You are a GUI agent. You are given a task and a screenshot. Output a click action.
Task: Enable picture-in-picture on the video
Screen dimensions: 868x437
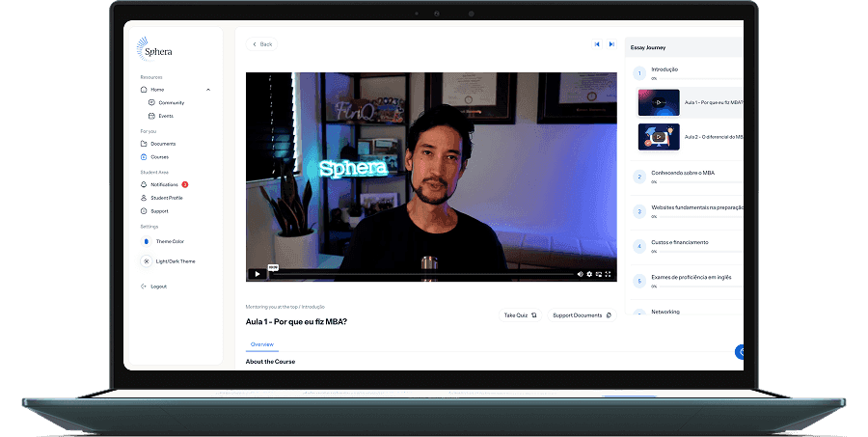click(598, 274)
